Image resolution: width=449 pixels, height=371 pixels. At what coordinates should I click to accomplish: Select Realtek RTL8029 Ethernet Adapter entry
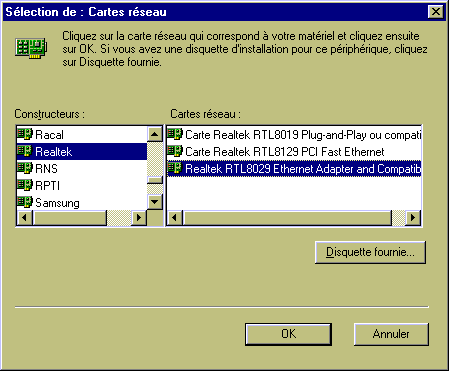(x=294, y=169)
